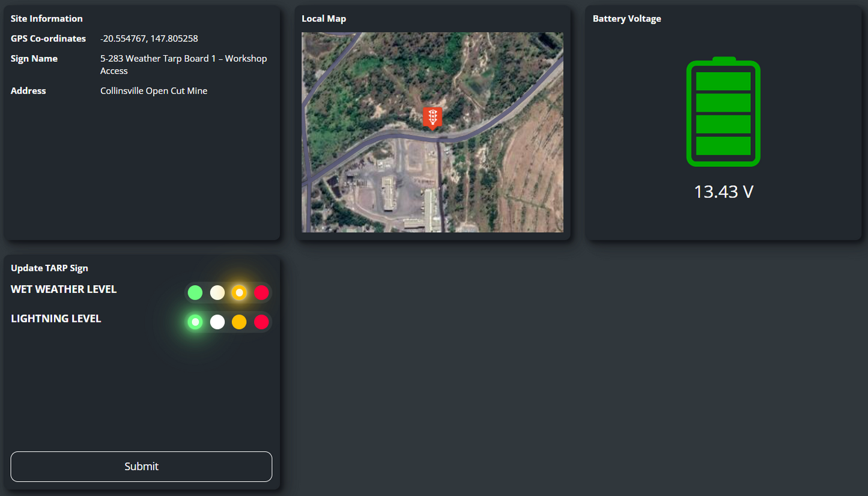868x496 pixels.
Task: Click the Local Map panel title
Action: coord(324,19)
